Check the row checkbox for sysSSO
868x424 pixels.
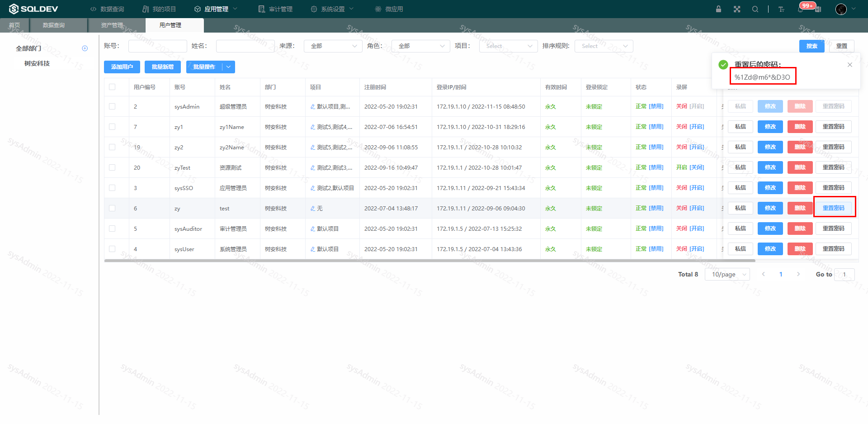(112, 188)
